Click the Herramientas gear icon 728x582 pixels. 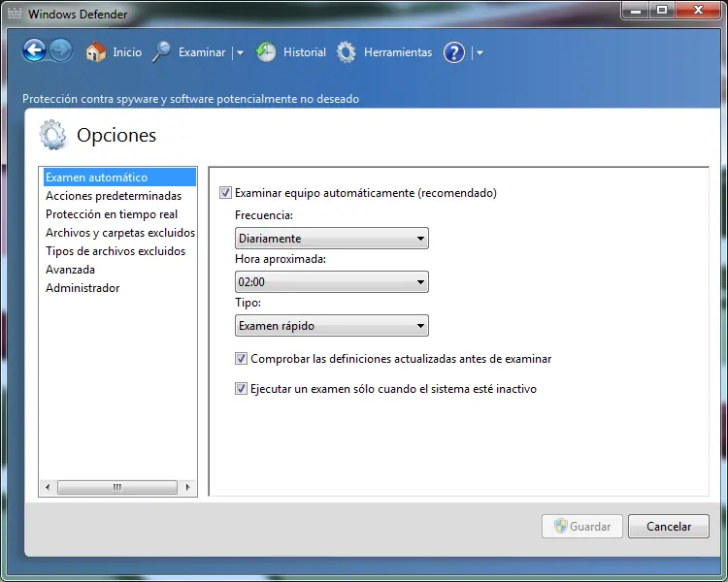[x=347, y=52]
